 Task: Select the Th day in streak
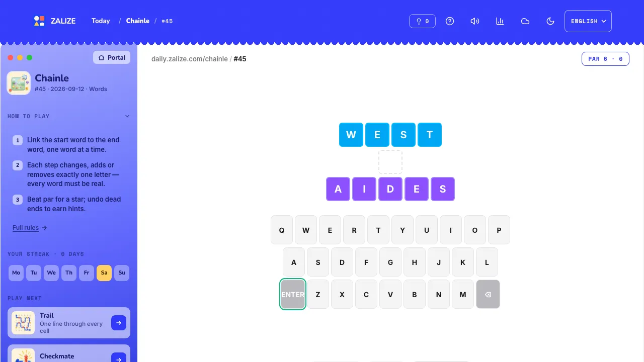(x=69, y=273)
